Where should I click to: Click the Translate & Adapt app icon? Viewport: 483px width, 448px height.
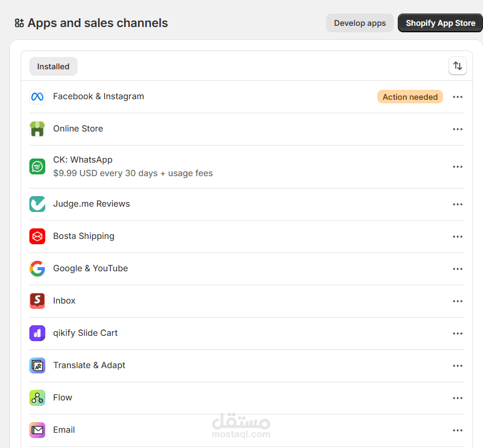37,366
